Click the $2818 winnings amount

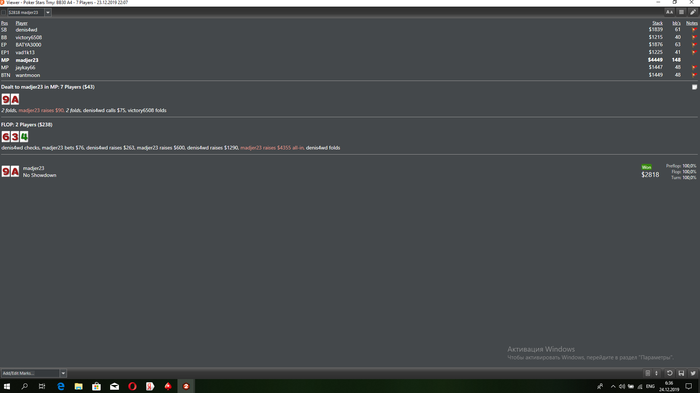coord(650,175)
